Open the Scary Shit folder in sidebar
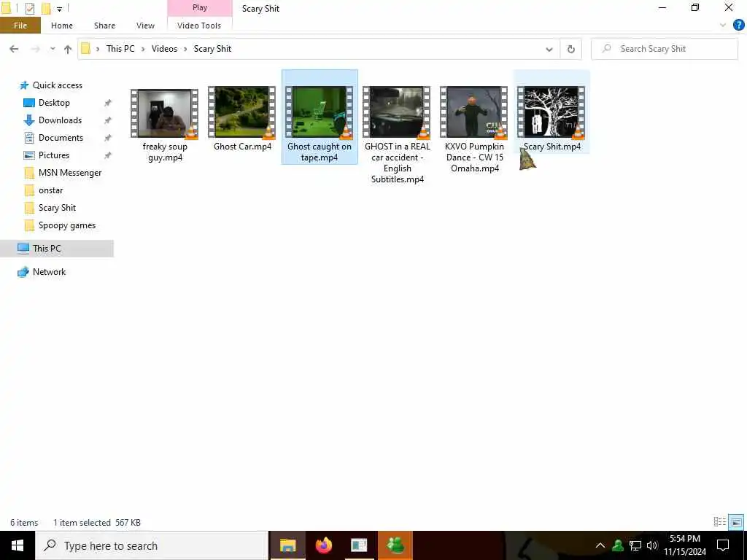The height and width of the screenshot is (560, 747). click(57, 208)
